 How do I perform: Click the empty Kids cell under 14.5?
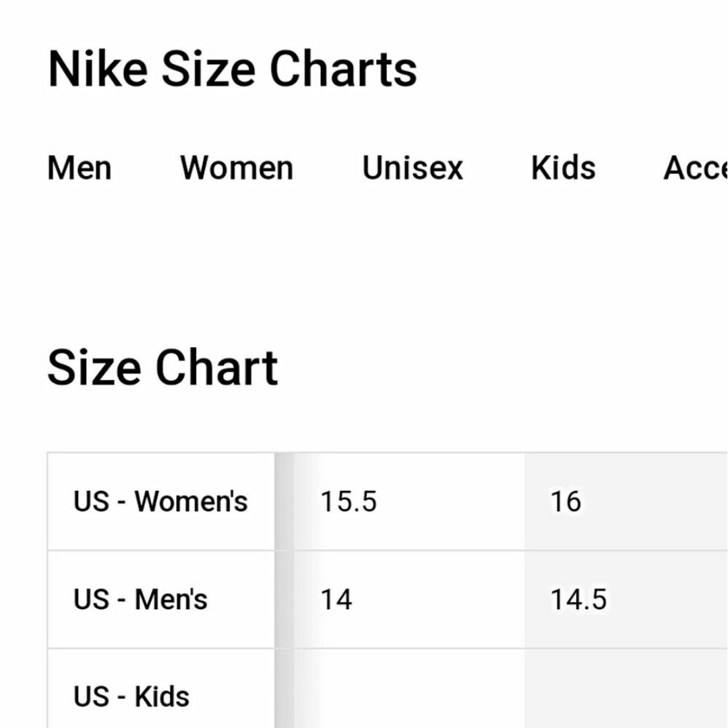coord(626,688)
